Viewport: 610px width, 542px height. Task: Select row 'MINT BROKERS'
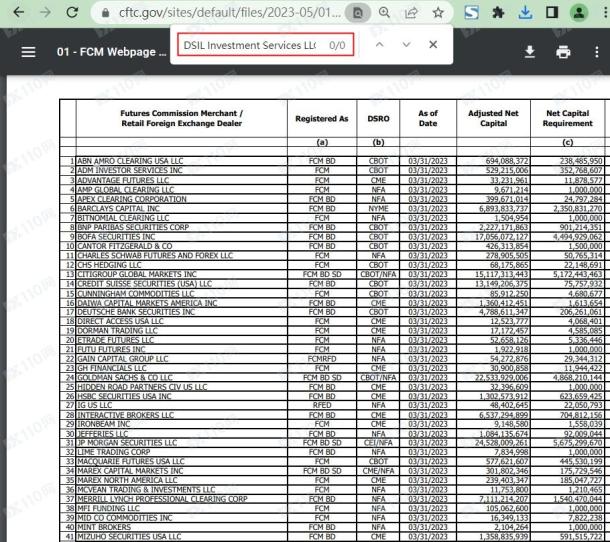click(332, 527)
